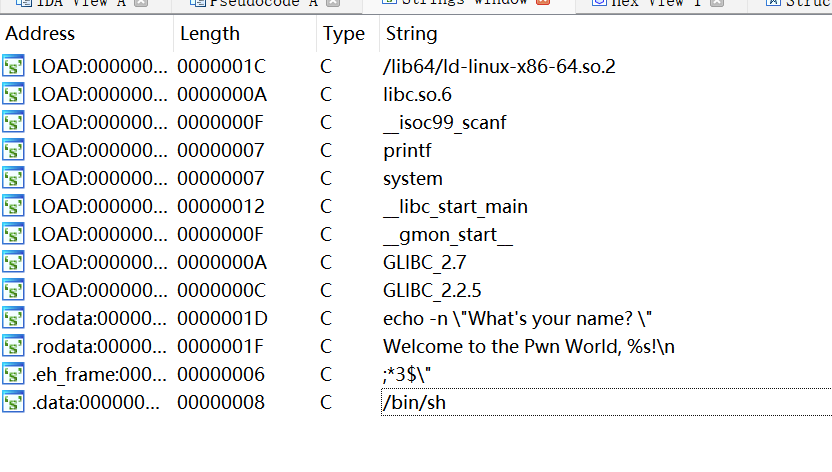Click the row icon for the printf string
832x472 pixels.
(x=14, y=151)
